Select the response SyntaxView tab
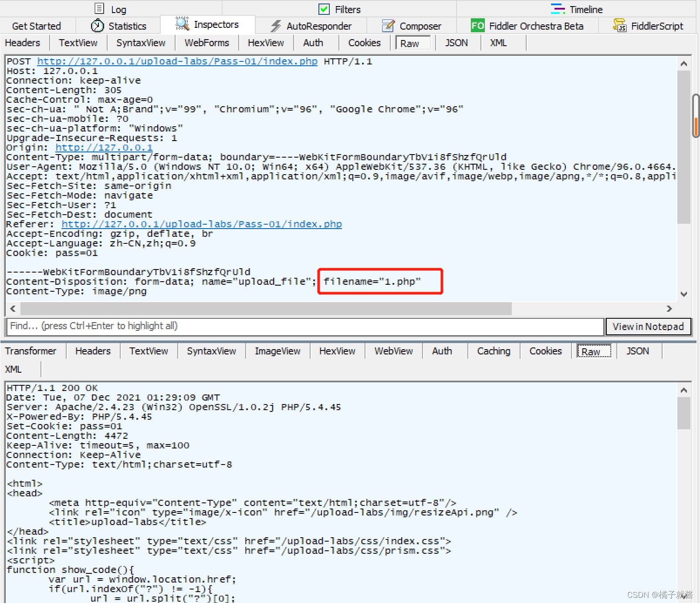Viewport: 700px width, 603px height. 211,351
